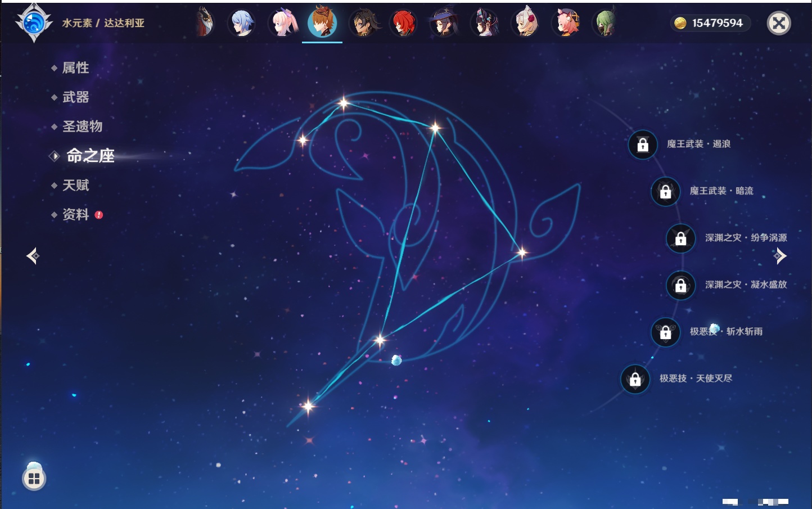Click the 水元素 / 达达利亚 title text

[x=103, y=23]
